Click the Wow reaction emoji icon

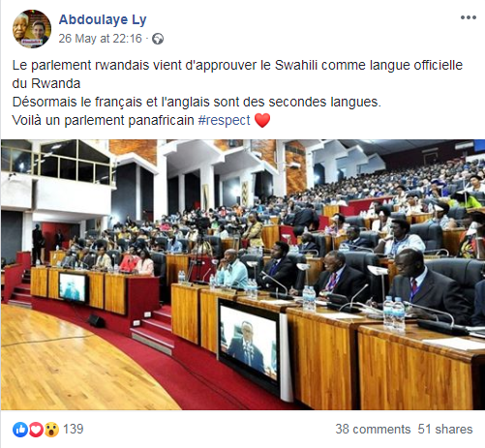coord(51,430)
